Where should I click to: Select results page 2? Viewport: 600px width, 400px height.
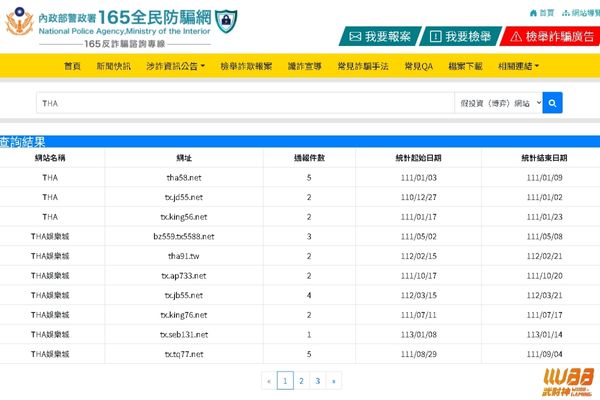pos(302,380)
